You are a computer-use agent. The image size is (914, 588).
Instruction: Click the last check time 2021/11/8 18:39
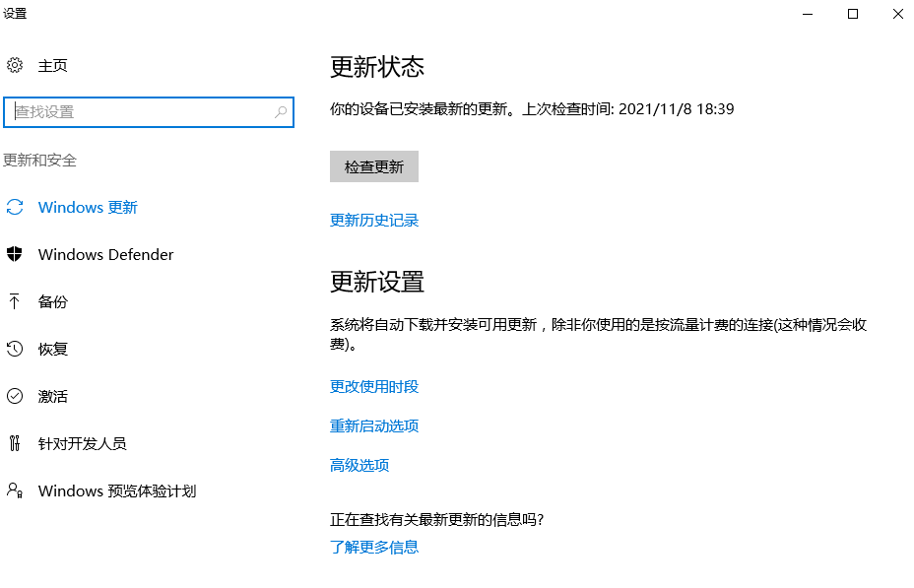[677, 109]
